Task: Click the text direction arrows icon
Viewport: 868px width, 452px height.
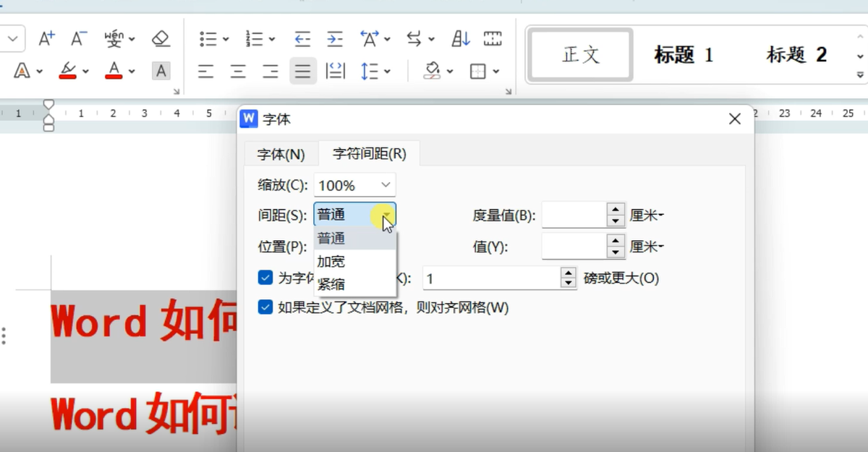Action: [x=414, y=39]
